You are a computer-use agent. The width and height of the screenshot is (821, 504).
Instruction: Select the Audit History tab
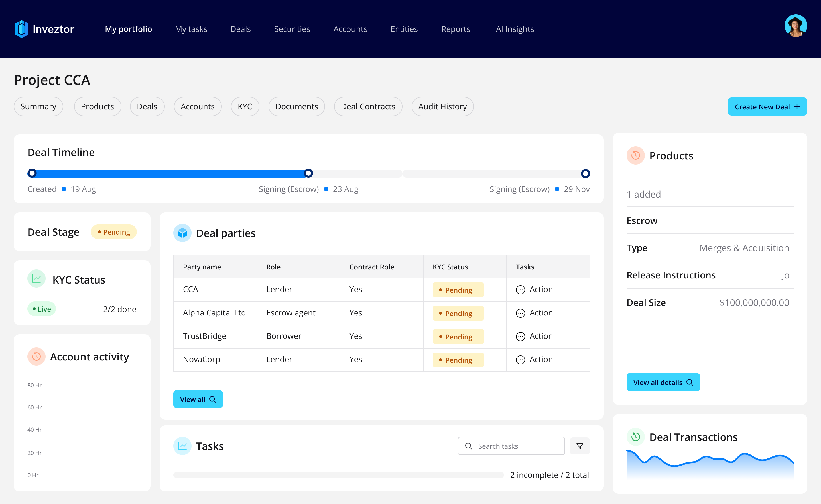(442, 107)
